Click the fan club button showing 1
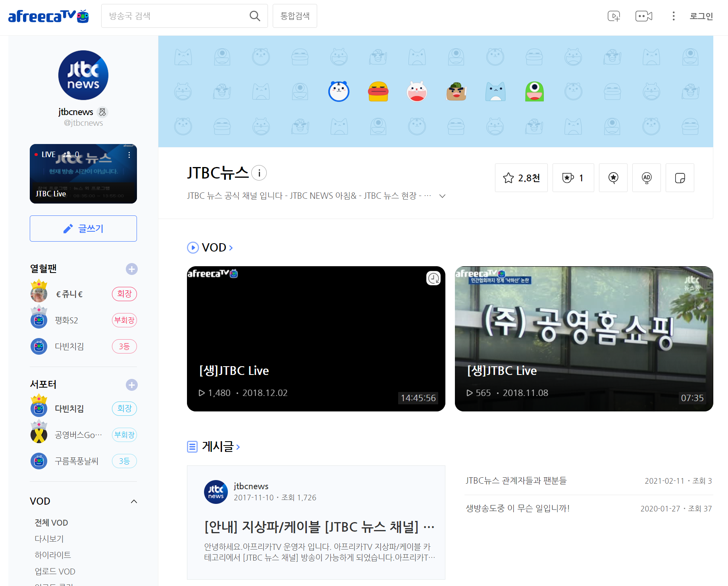This screenshot has height=586, width=728. tap(573, 178)
